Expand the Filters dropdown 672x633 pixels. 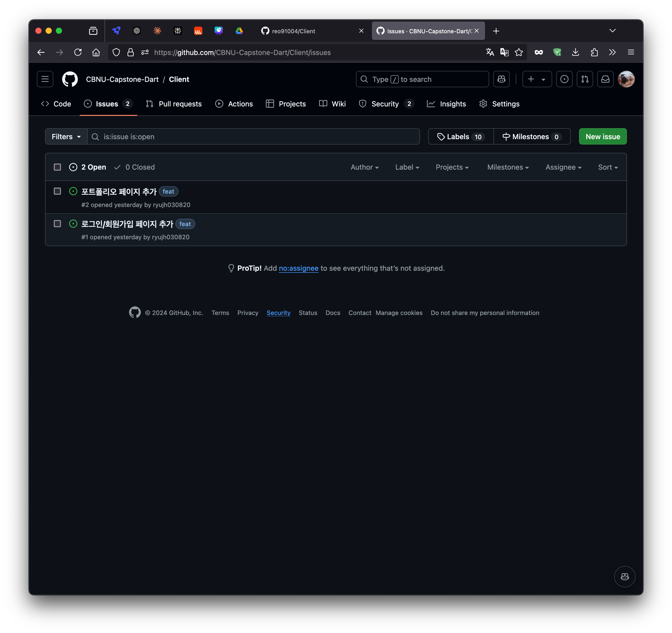click(66, 136)
